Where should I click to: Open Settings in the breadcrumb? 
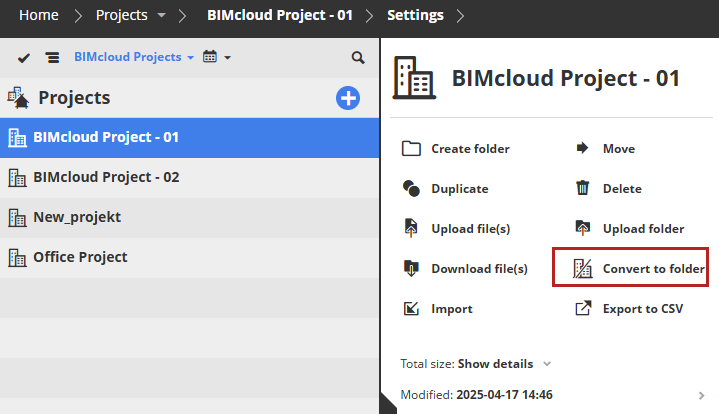pos(416,16)
